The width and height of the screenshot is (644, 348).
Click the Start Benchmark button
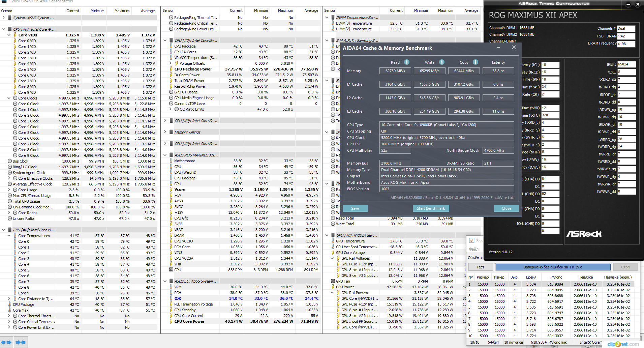point(431,208)
